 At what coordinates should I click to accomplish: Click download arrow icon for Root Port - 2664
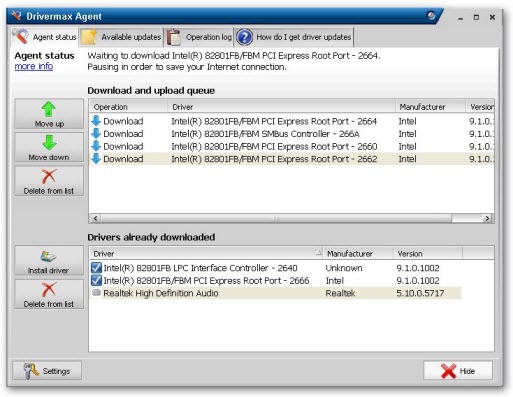(x=96, y=121)
